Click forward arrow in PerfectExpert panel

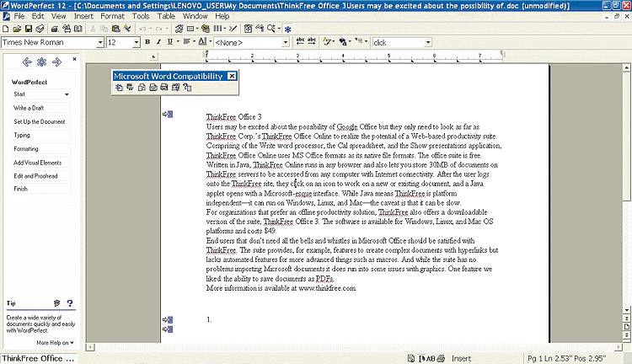pos(56,62)
